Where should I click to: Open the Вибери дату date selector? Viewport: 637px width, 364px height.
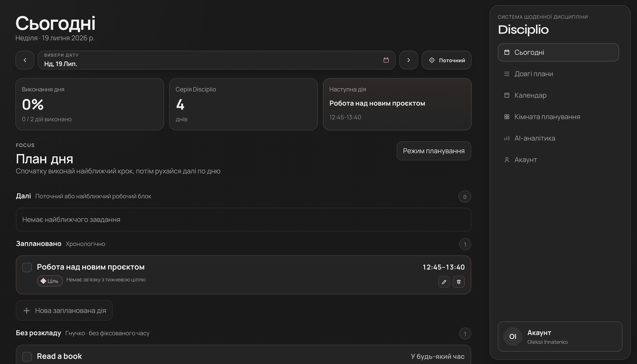[216, 60]
